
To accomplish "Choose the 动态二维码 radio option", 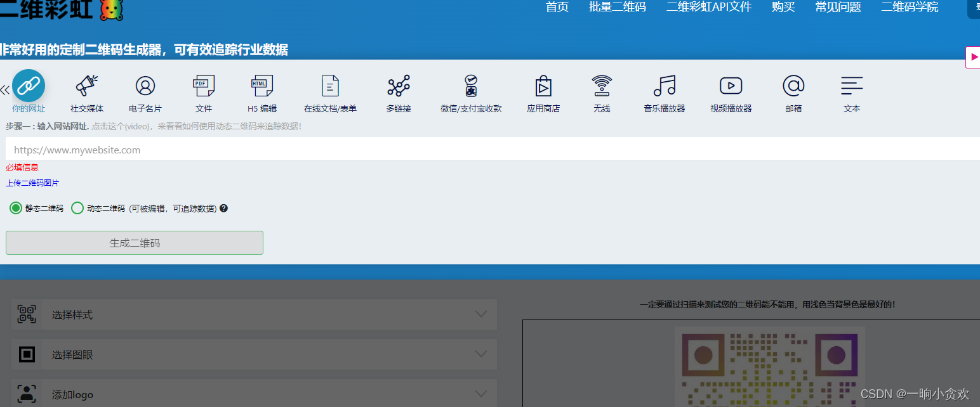I will [x=77, y=208].
